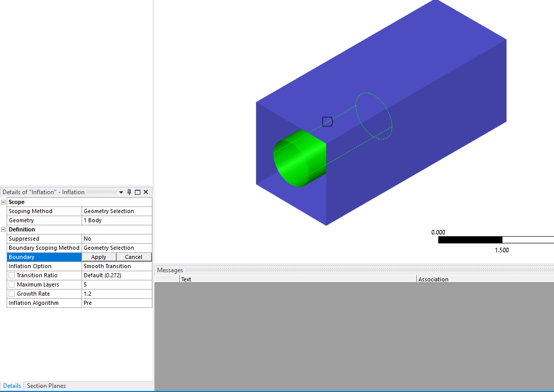Click the Boundary Scoping Method row label
Viewport: 554px width, 392px height.
coord(44,248)
